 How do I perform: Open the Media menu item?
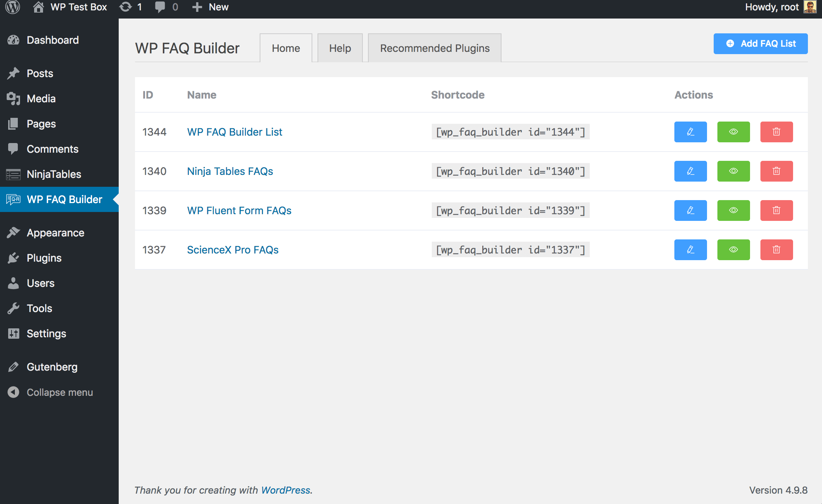tap(59, 99)
